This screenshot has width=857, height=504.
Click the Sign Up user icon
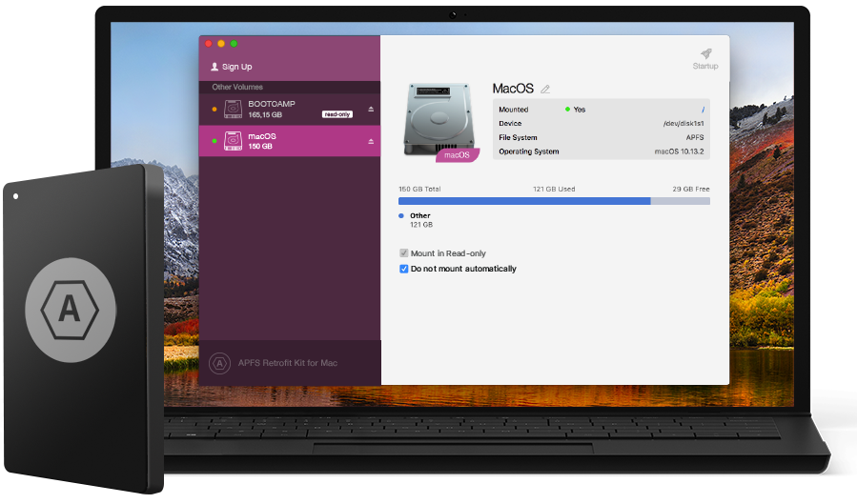[214, 67]
